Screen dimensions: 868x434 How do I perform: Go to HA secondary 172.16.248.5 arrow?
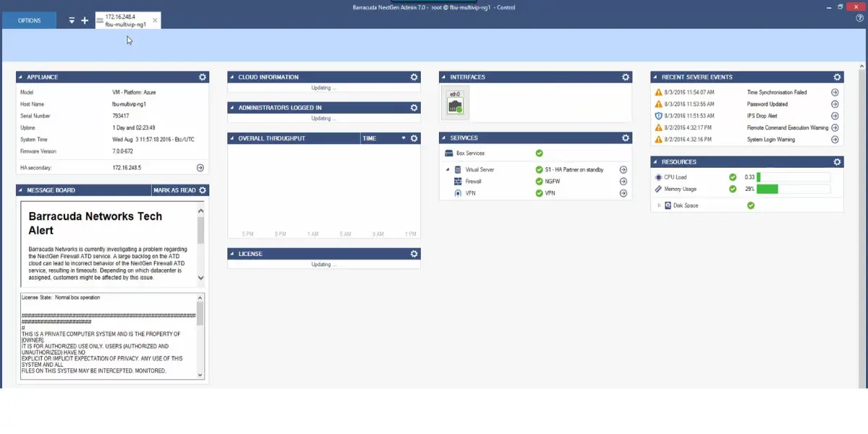(x=200, y=168)
